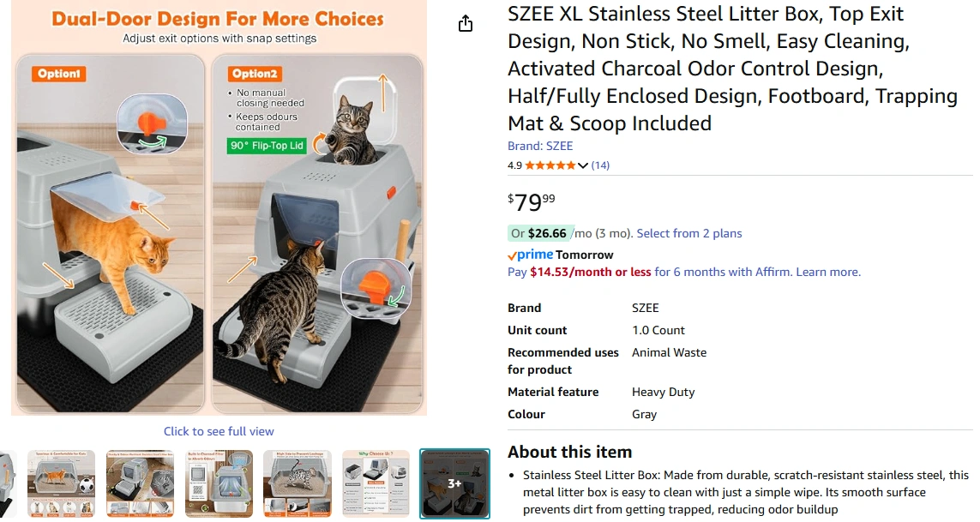Select the "Why Choose Us" comparison thumbnail
The image size is (980, 522).
376,484
